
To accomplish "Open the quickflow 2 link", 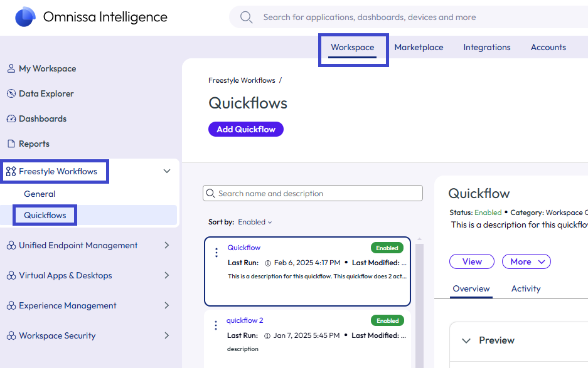I will 245,320.
